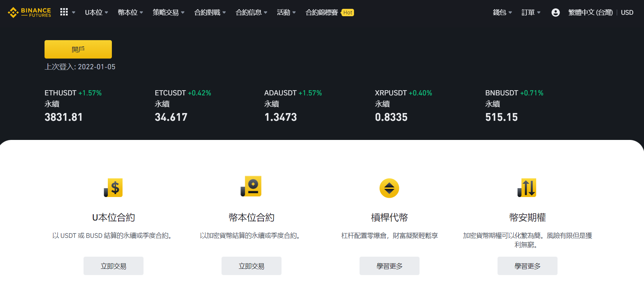Change language via 繁體中文 (台灣)
Viewport: 644px width, 306px height.
point(590,13)
